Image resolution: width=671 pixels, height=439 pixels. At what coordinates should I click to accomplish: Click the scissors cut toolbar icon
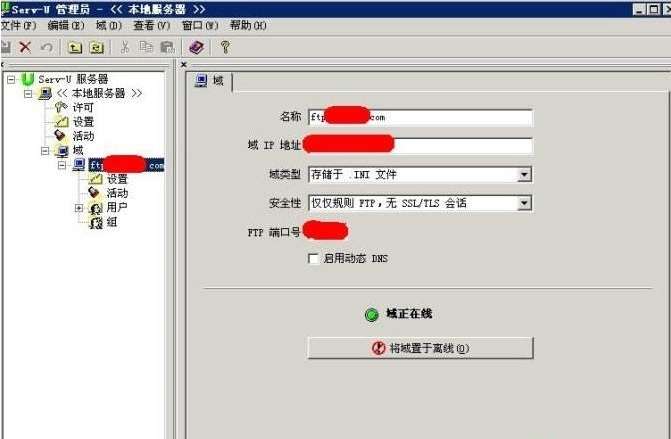tap(125, 47)
